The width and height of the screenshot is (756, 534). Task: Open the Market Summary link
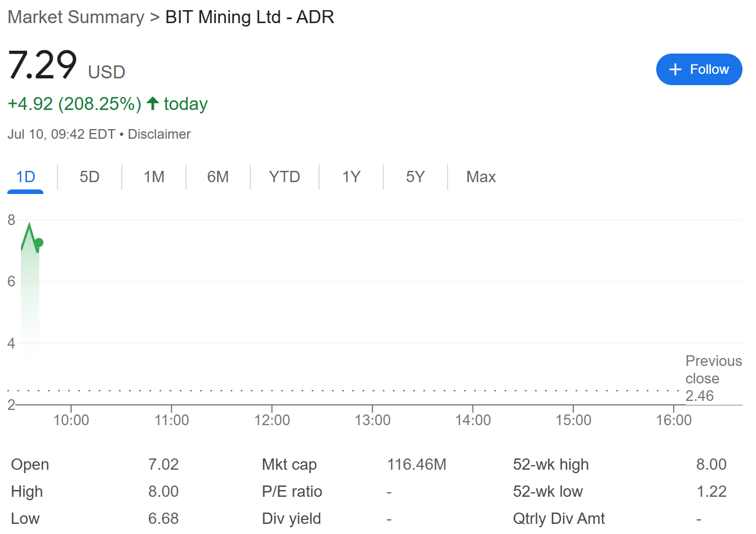[x=76, y=17]
